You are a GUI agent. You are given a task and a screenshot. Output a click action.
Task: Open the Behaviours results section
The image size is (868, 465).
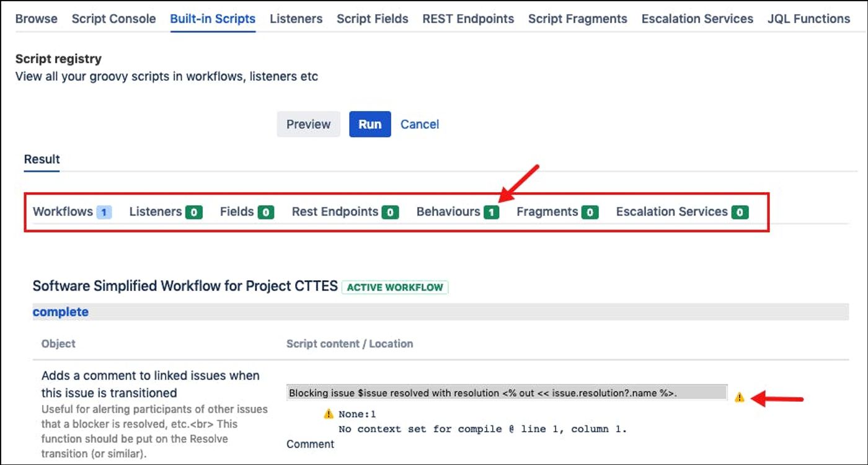tap(451, 211)
